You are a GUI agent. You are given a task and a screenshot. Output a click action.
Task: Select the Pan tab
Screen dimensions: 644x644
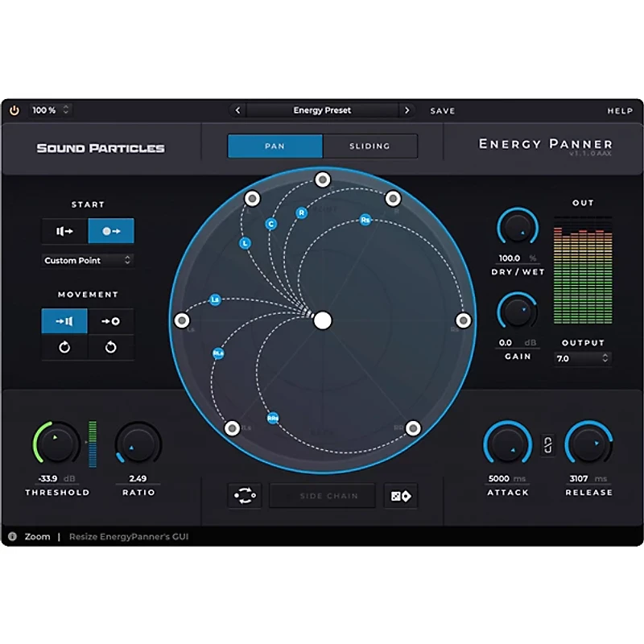coord(275,146)
